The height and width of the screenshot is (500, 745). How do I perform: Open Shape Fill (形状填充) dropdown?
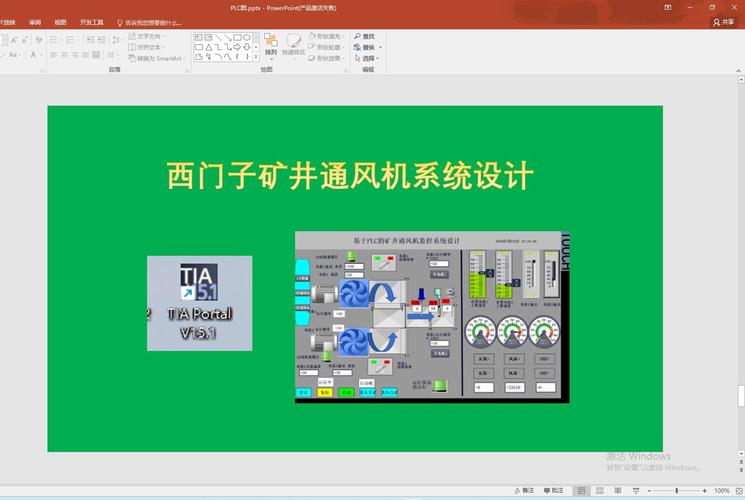click(326, 37)
